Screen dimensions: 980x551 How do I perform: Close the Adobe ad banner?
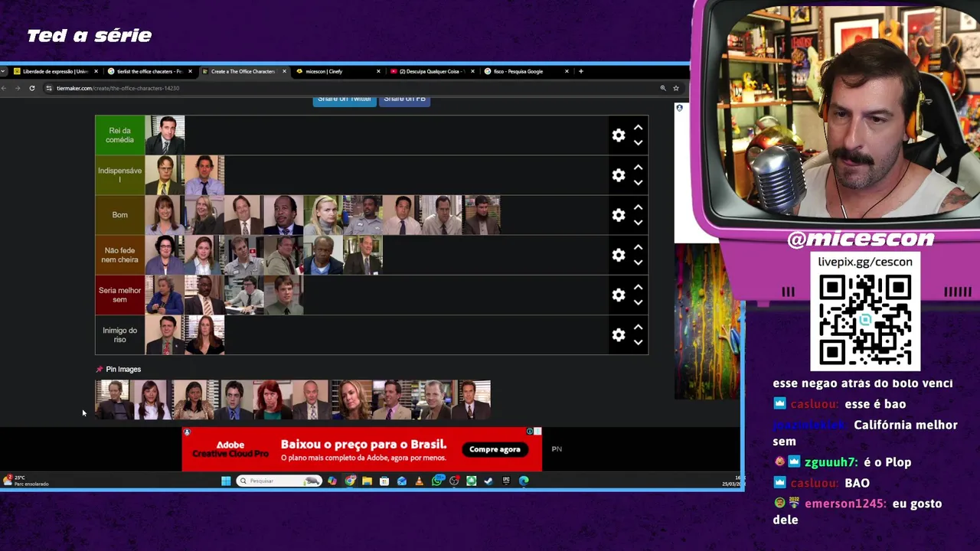537,432
